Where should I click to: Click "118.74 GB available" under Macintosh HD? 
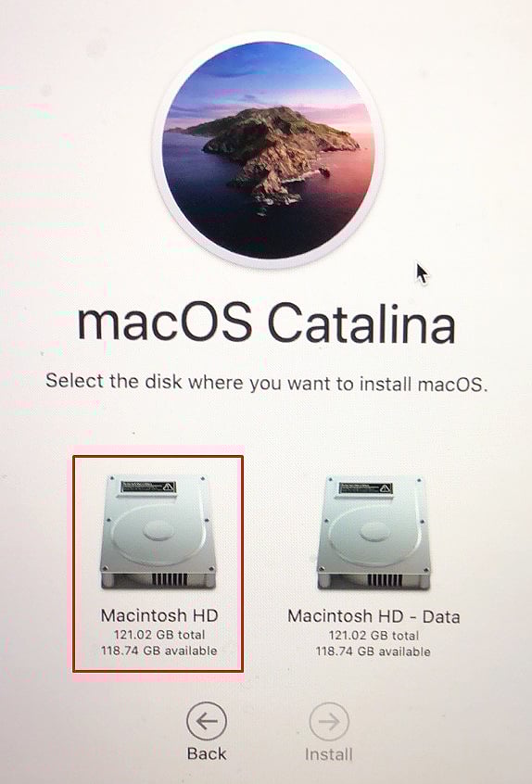pos(159,651)
